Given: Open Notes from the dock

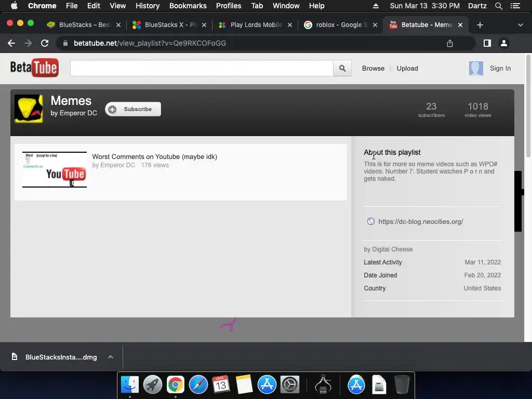Looking at the screenshot, I should point(244,385).
